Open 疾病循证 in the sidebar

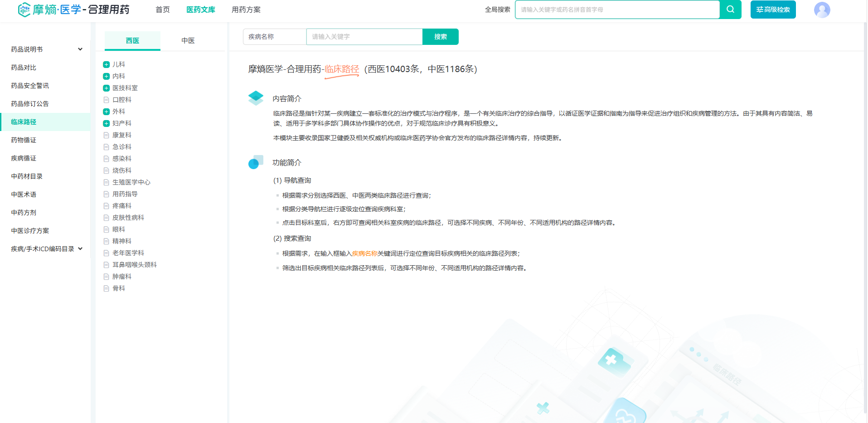24,158
